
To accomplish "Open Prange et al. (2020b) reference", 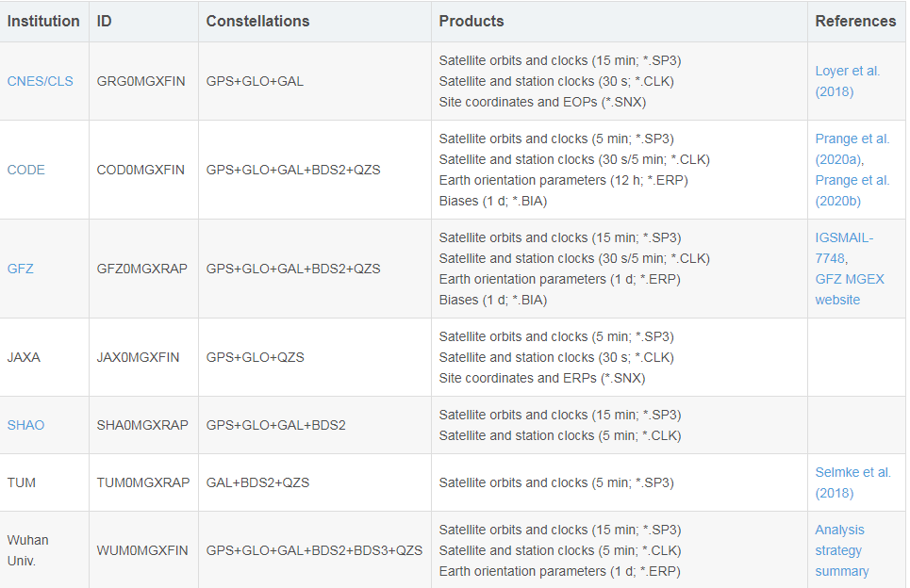I will click(x=852, y=190).
